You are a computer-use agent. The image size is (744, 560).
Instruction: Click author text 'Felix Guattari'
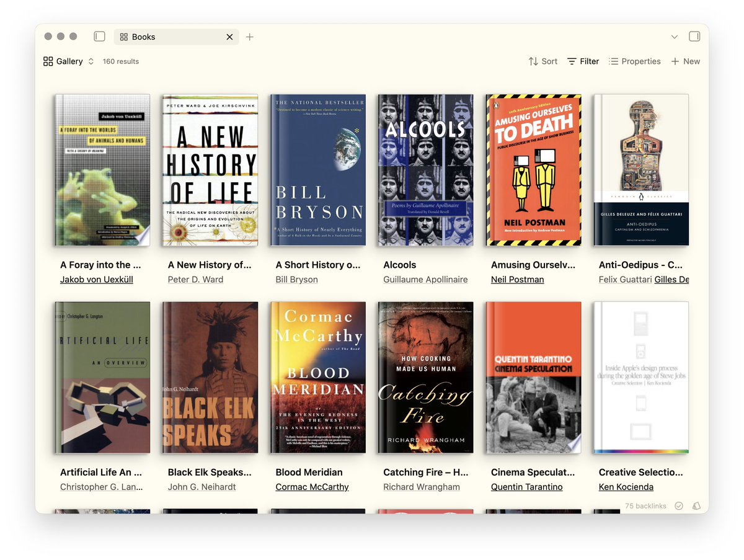(x=626, y=280)
